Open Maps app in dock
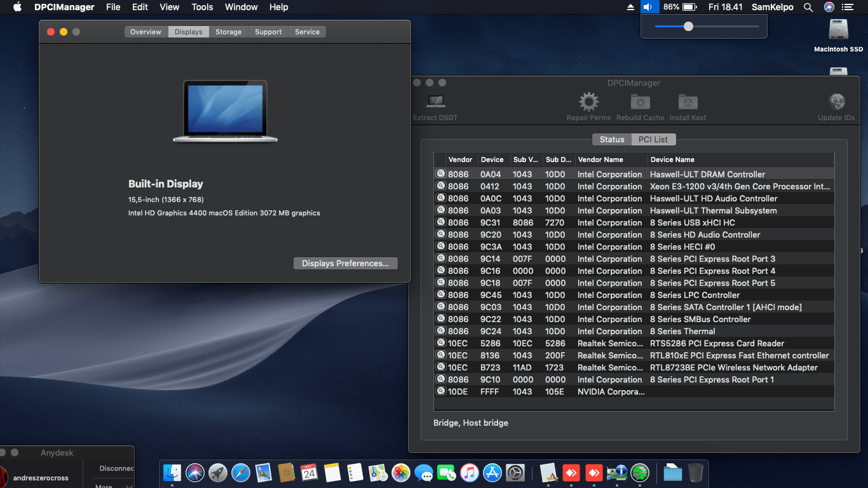 pyautogui.click(x=378, y=472)
